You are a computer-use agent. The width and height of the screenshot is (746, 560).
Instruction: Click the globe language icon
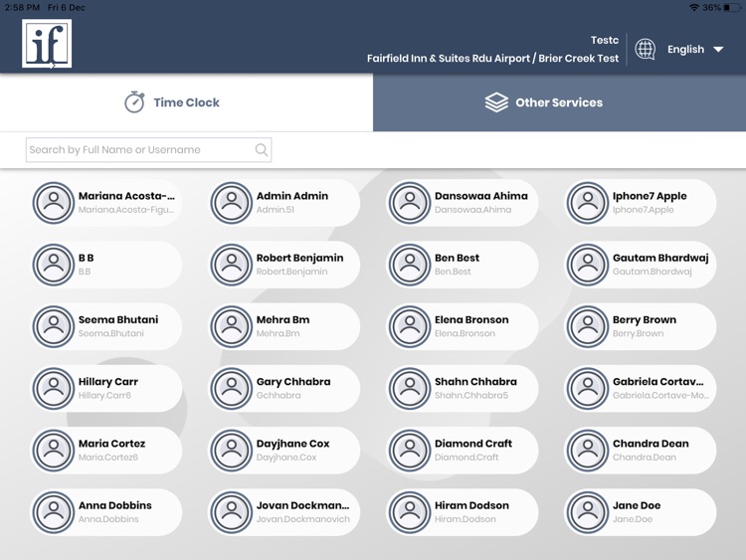(x=646, y=49)
